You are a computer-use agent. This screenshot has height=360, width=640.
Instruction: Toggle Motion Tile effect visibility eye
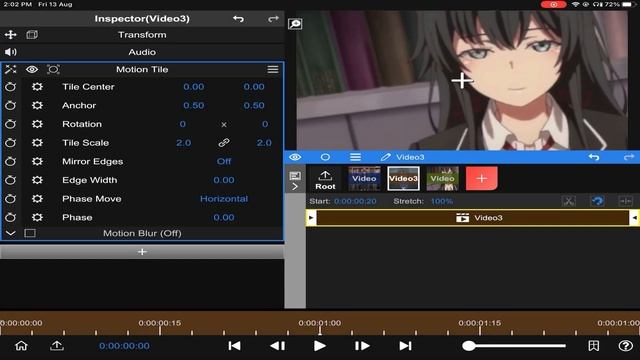pos(32,69)
